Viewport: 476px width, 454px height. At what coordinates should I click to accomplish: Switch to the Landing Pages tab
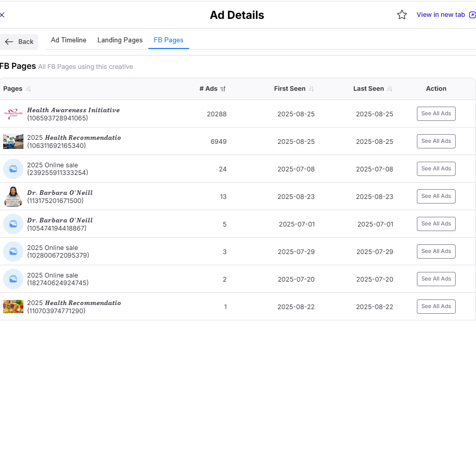[x=120, y=40]
